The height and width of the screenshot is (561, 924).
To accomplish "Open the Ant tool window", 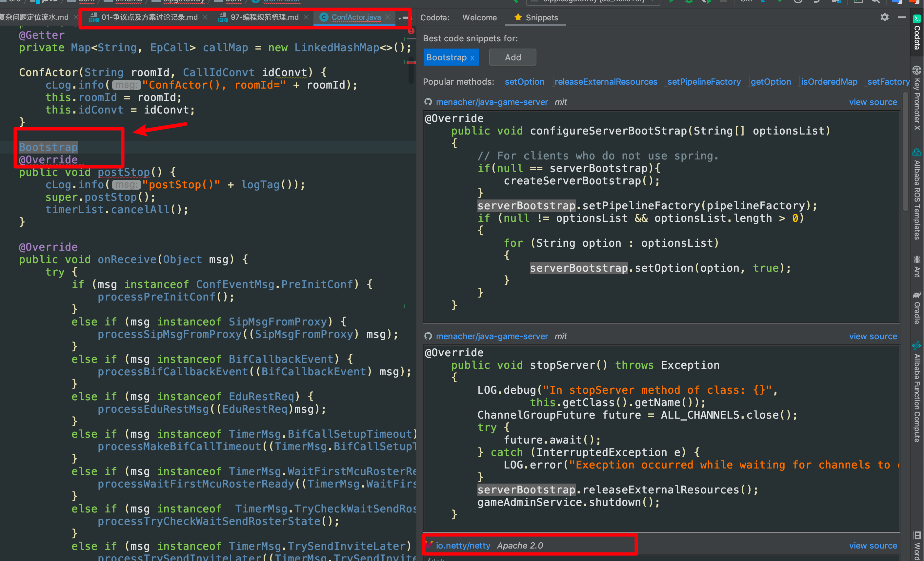I will pyautogui.click(x=917, y=266).
